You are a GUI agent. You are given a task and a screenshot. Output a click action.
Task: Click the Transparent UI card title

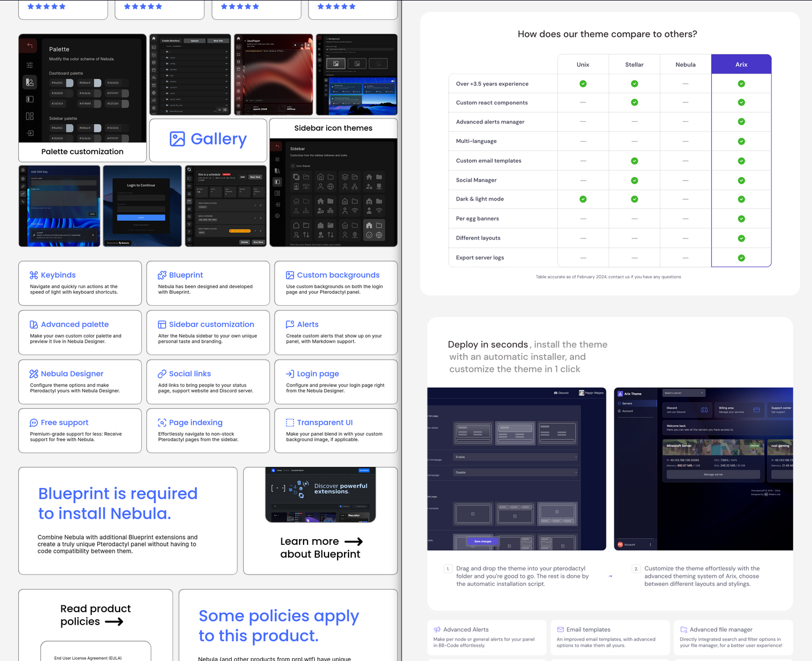[x=325, y=422]
